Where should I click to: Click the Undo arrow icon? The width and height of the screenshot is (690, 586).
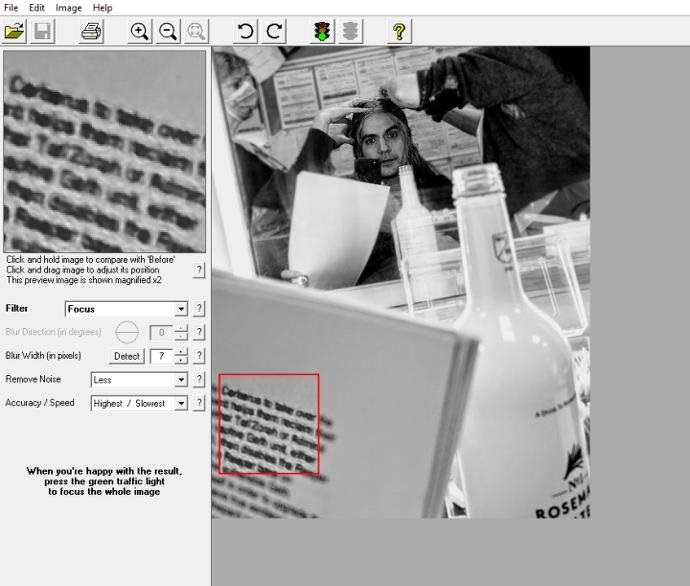coord(245,31)
